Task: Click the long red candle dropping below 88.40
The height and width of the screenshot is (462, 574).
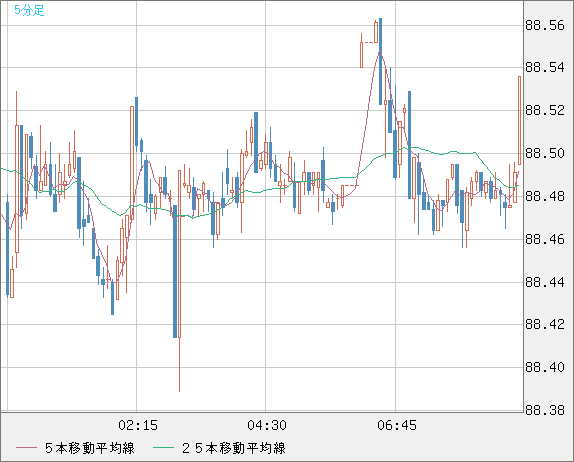Action: coord(179,281)
